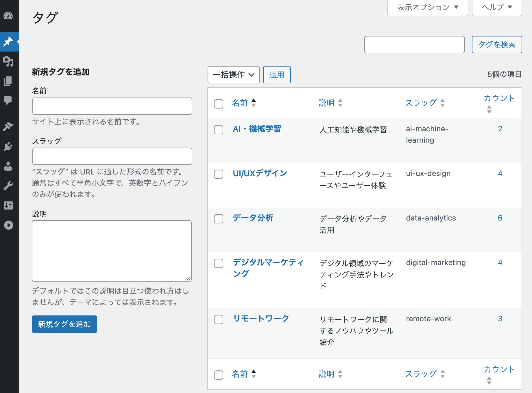The width and height of the screenshot is (532, 393).
Task: Toggle the select-all checkbox in the table header
Action: coord(219,104)
